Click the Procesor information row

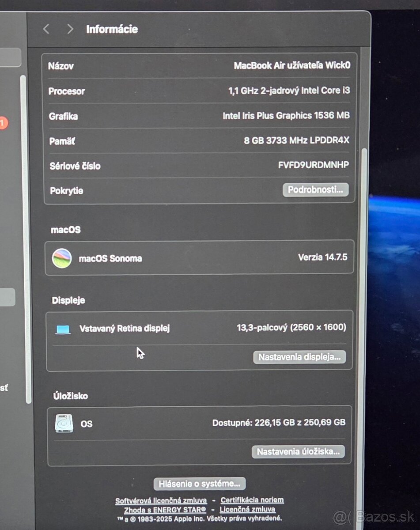199,91
